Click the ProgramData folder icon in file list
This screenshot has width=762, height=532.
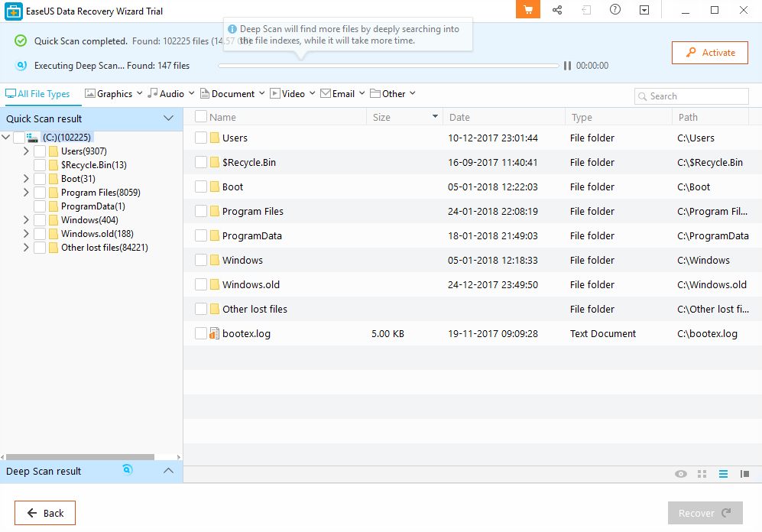(215, 235)
